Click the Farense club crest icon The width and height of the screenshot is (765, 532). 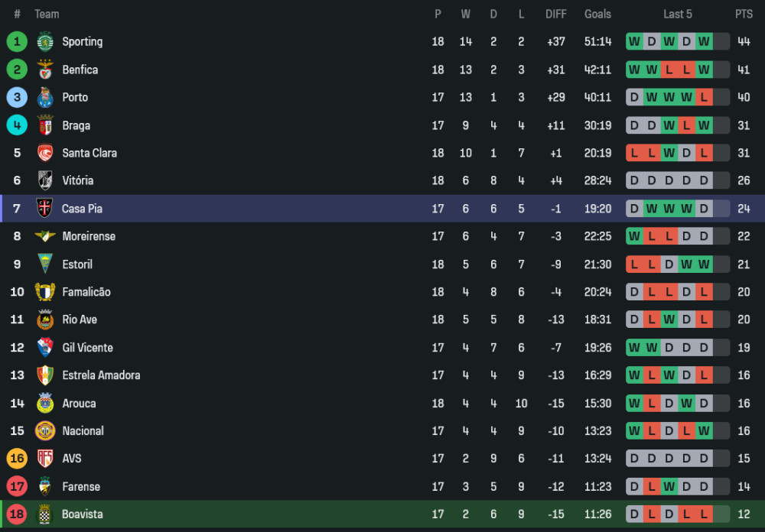tap(45, 486)
